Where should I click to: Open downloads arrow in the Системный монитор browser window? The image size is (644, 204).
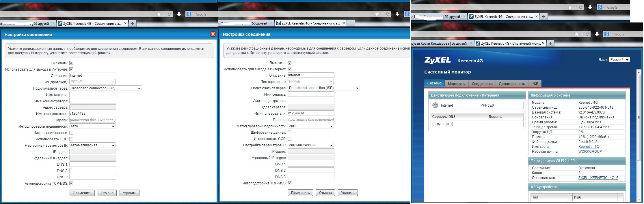point(597,34)
